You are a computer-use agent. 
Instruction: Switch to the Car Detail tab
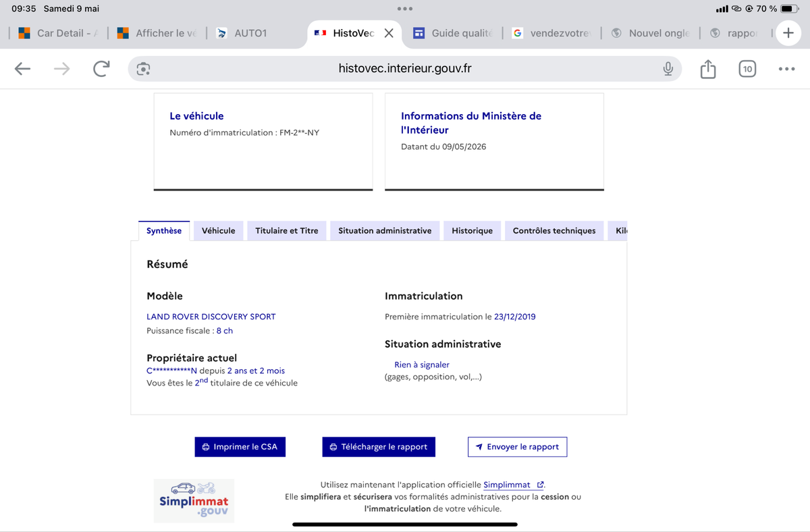point(59,33)
